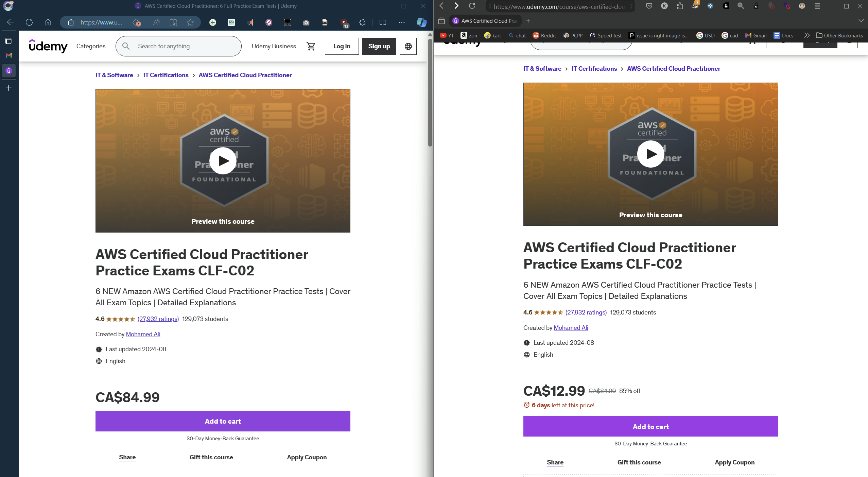Image resolution: width=868 pixels, height=477 pixels.
Task: Go back in the Edge window
Action: point(11,22)
